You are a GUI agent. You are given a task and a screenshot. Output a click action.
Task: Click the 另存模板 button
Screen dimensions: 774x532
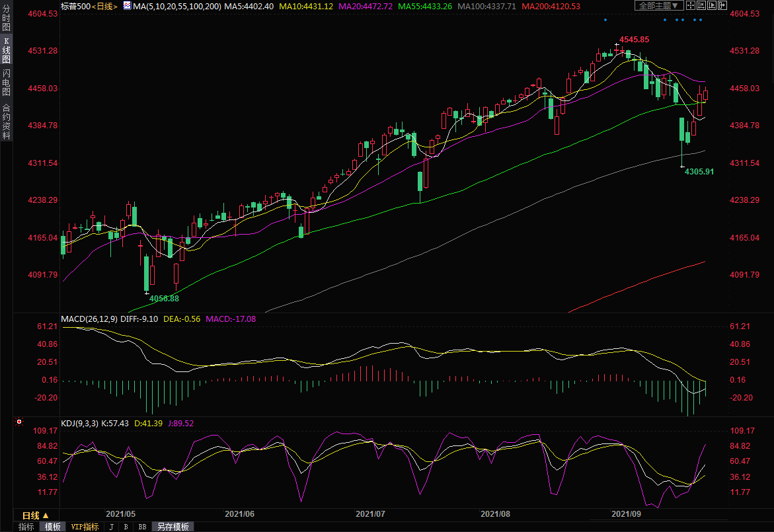[x=173, y=527]
